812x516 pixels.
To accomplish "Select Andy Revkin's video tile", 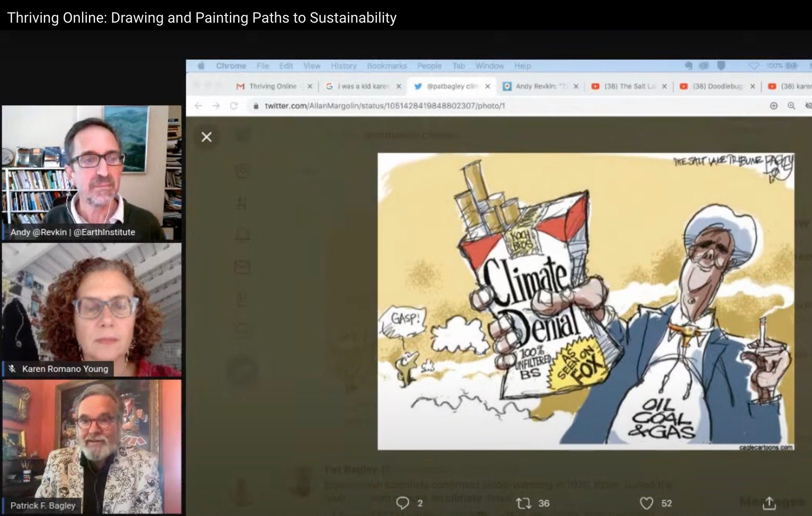I will tap(92, 173).
